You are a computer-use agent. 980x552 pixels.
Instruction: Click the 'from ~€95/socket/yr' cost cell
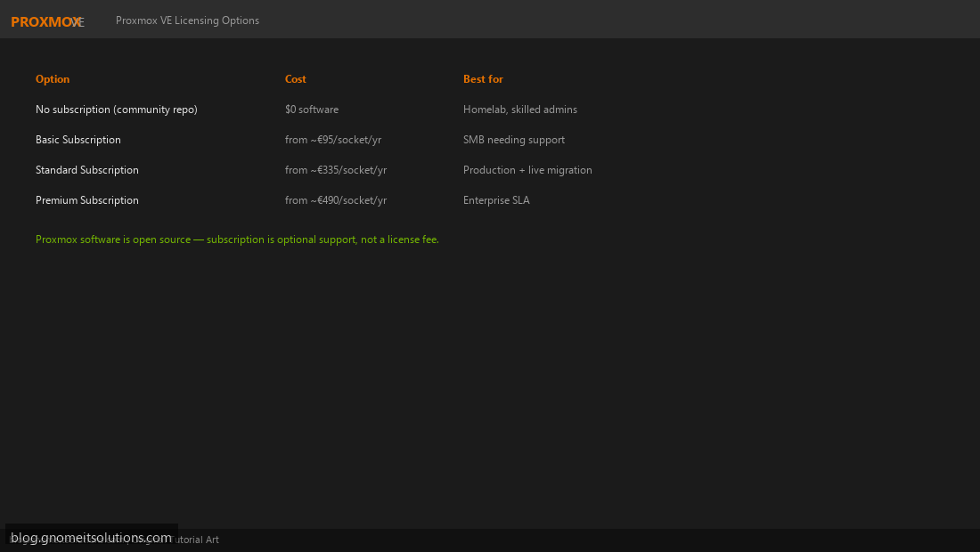point(333,140)
